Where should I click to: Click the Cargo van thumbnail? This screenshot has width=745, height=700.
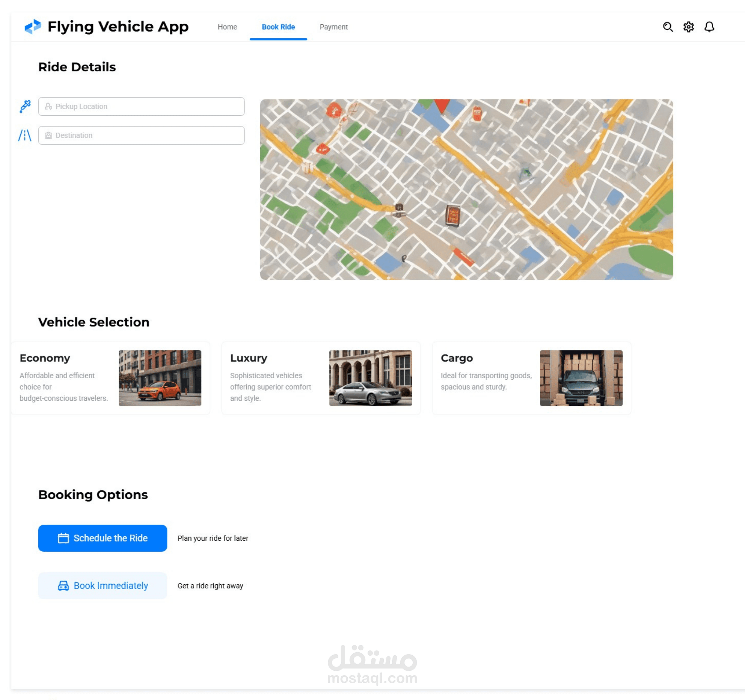coord(581,378)
